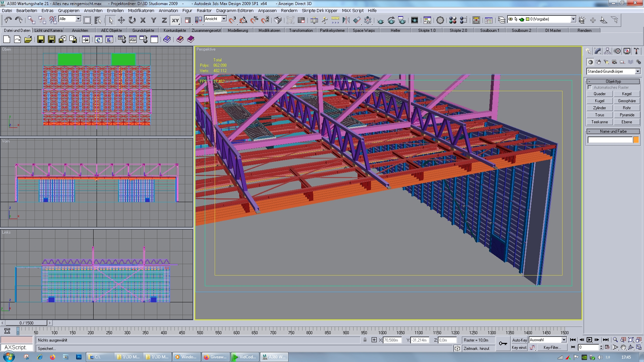Image resolution: width=644 pixels, height=362 pixels.
Task: Click the Open File folder icon
Action: pos(28,40)
